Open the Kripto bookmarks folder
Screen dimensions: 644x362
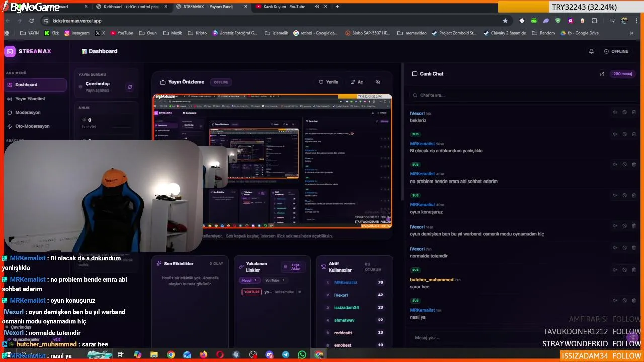[197, 33]
